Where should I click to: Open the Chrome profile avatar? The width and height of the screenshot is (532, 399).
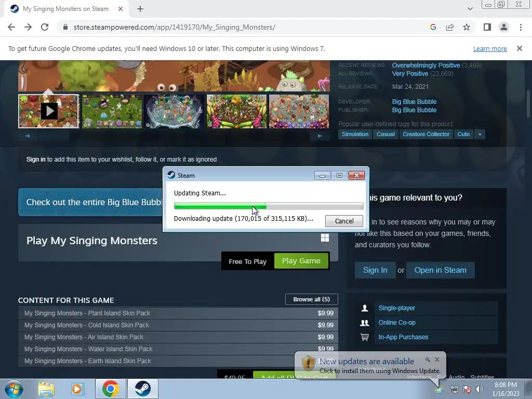(504, 27)
